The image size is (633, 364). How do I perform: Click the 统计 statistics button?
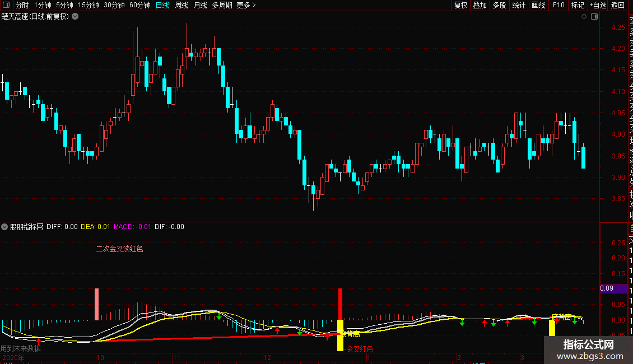(x=519, y=5)
